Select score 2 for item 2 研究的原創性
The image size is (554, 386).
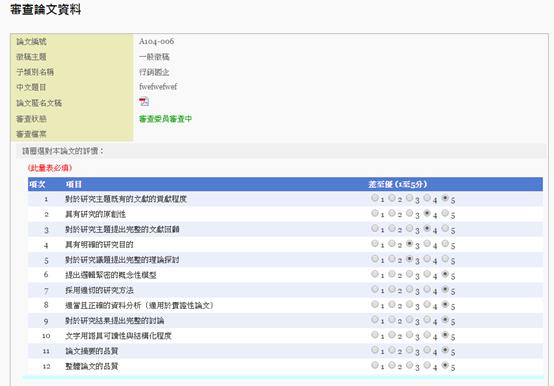pos(392,213)
